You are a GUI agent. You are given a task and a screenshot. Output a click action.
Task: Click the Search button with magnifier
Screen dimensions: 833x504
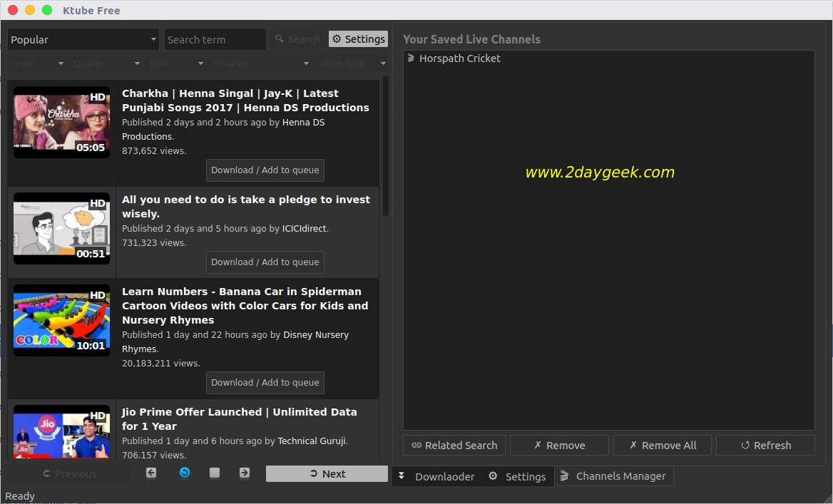(x=297, y=39)
